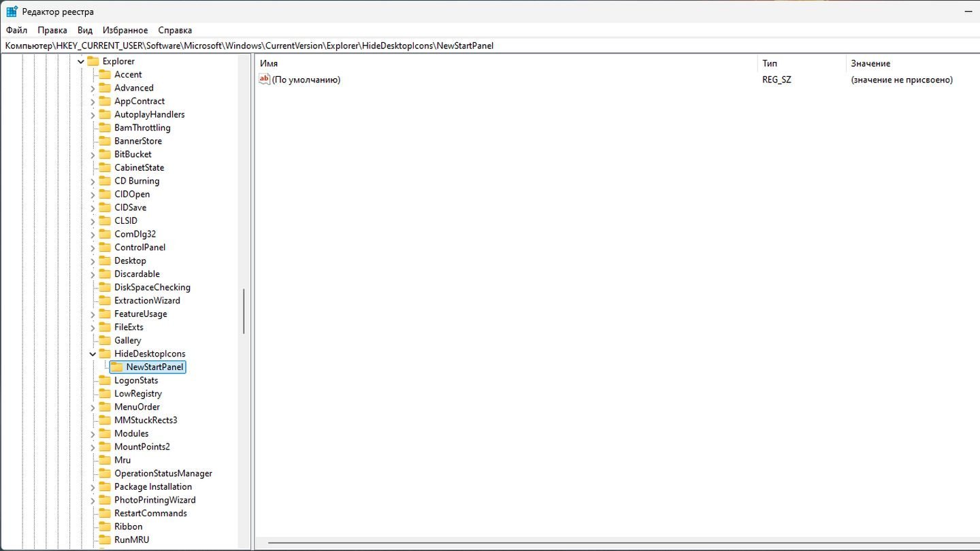Expand the Package Installation key
980x551 pixels.
click(x=93, y=486)
